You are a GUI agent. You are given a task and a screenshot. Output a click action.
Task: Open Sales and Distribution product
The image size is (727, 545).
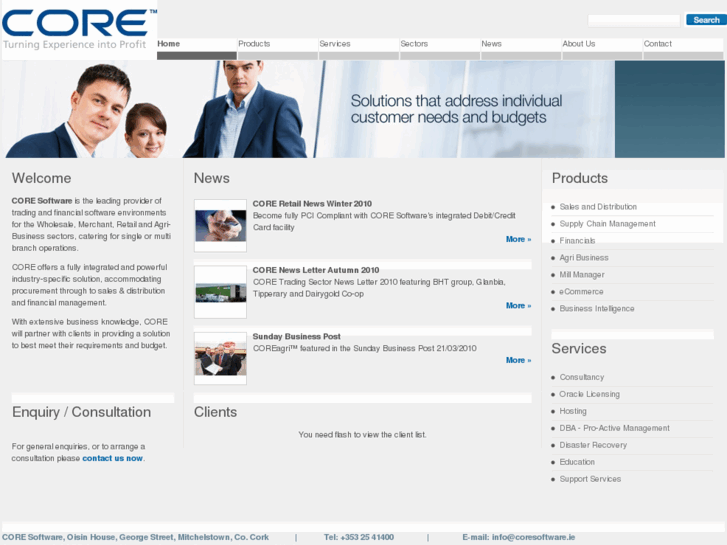[598, 207]
